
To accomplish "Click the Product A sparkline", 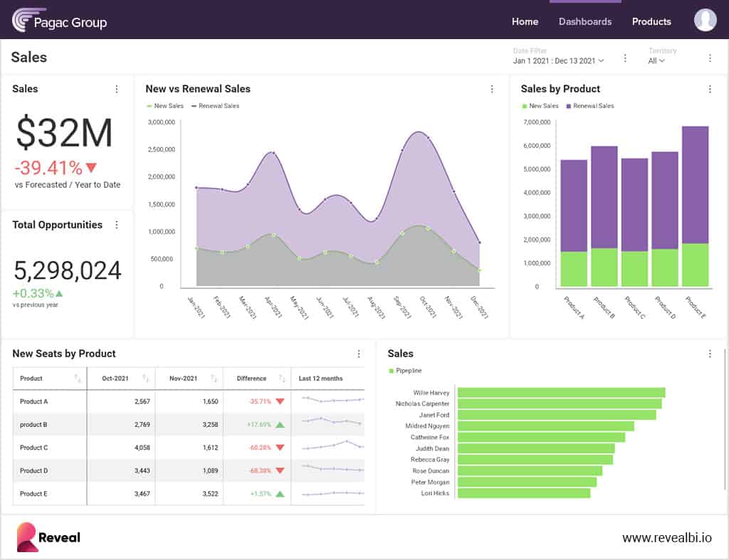I will click(x=333, y=399).
